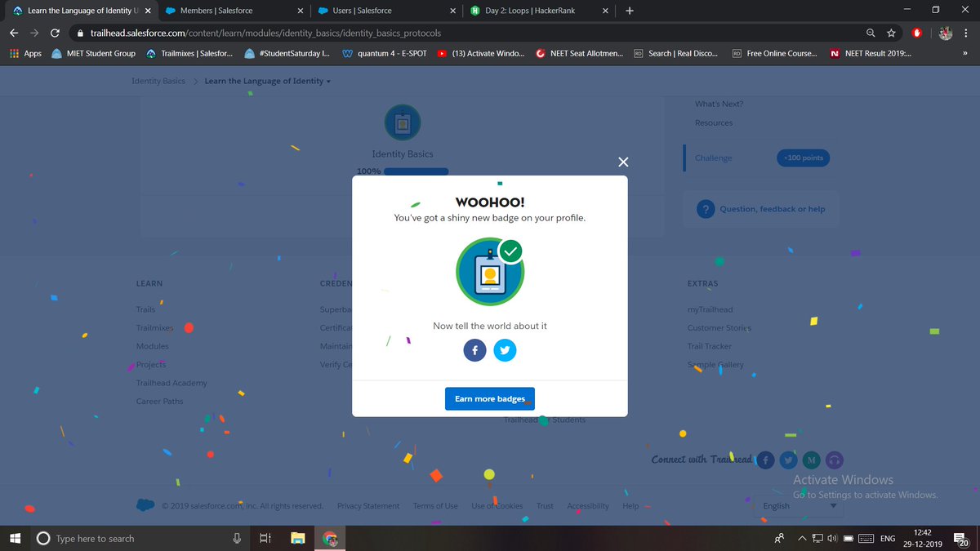The width and height of the screenshot is (980, 551).
Task: Expand the bookmarks overflow chevron
Action: coord(964,53)
